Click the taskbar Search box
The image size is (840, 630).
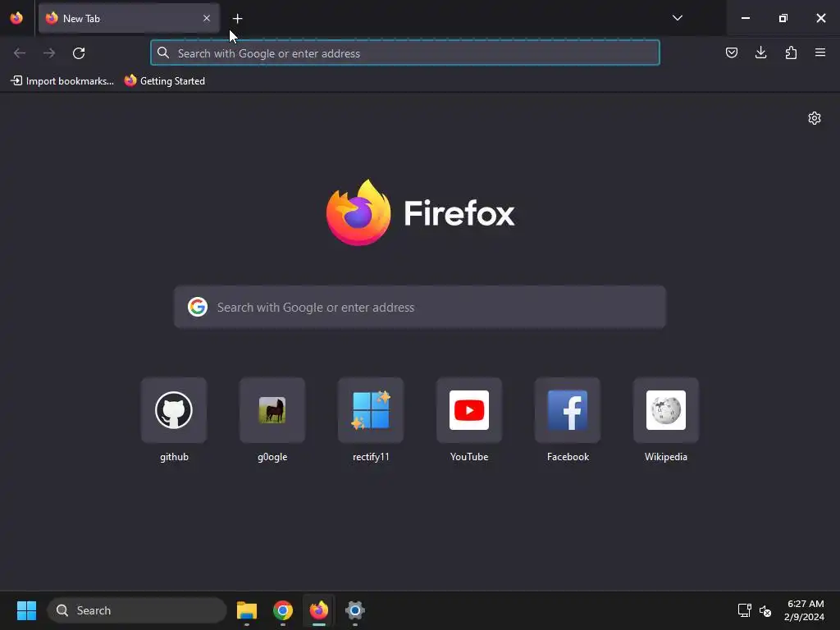pyautogui.click(x=137, y=610)
